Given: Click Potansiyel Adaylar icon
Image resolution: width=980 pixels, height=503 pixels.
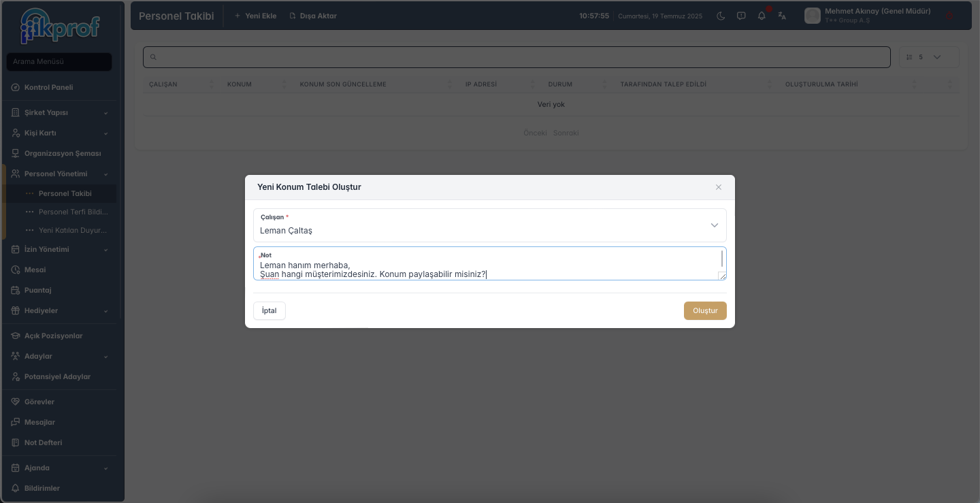Looking at the screenshot, I should click(16, 376).
